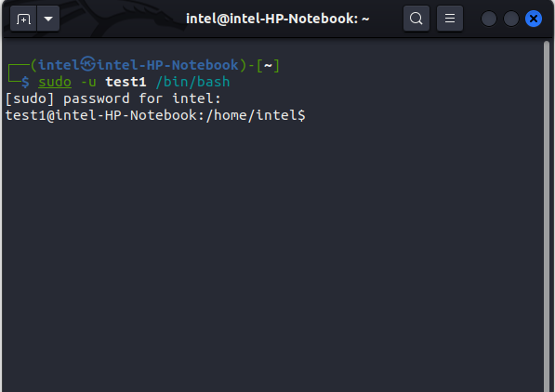Click the underlined sudo command text
This screenshot has height=392, width=555.
click(55, 82)
